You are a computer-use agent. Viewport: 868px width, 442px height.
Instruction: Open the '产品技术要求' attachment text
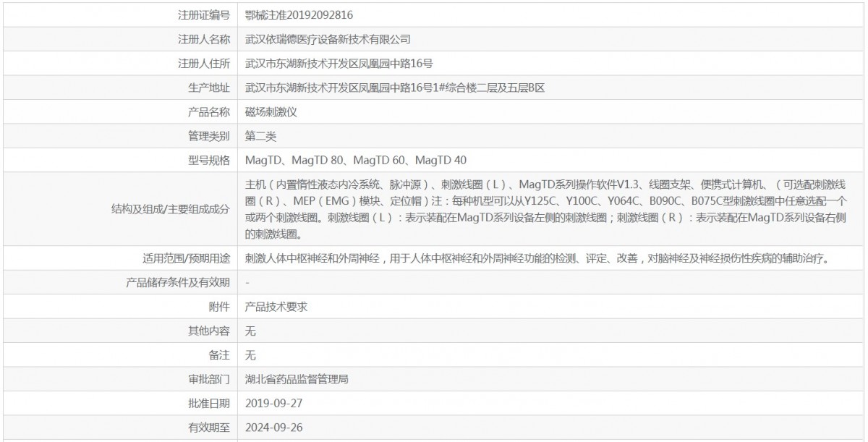277,307
